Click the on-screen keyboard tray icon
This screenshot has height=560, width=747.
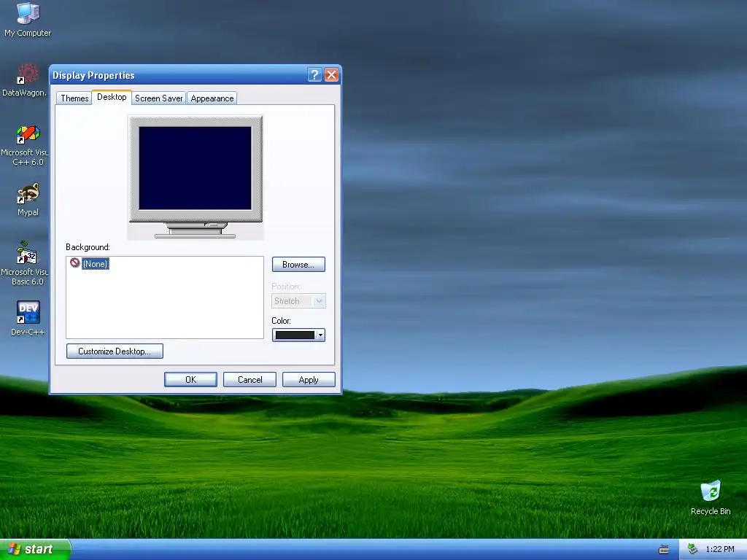point(664,550)
